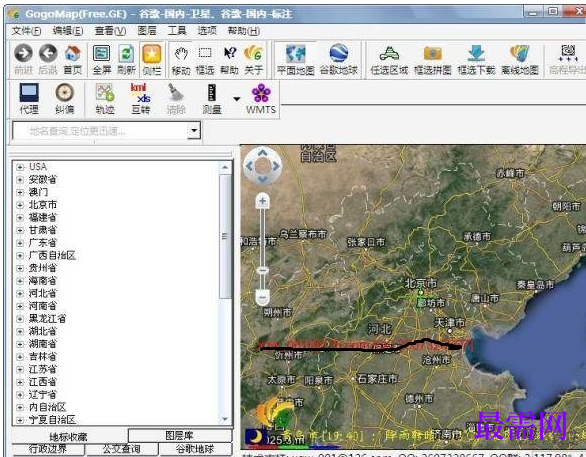The image size is (586, 457).
Task: Click the 纠偏 compass correction icon
Action: 65,93
